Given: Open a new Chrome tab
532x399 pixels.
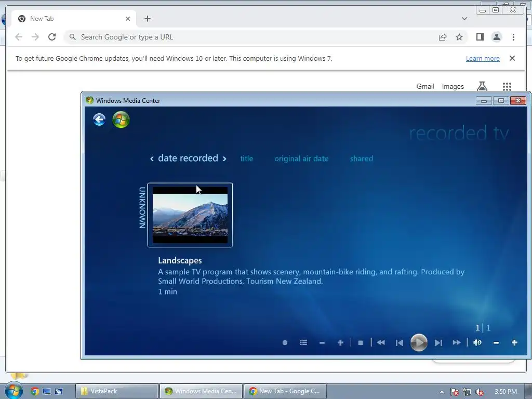Looking at the screenshot, I should pos(147,19).
